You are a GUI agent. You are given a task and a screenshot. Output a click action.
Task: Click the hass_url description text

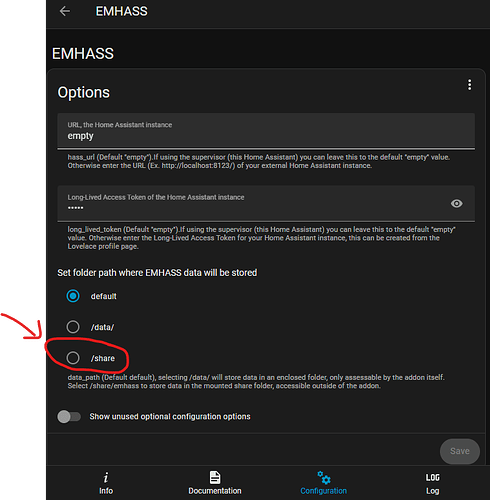point(258,161)
